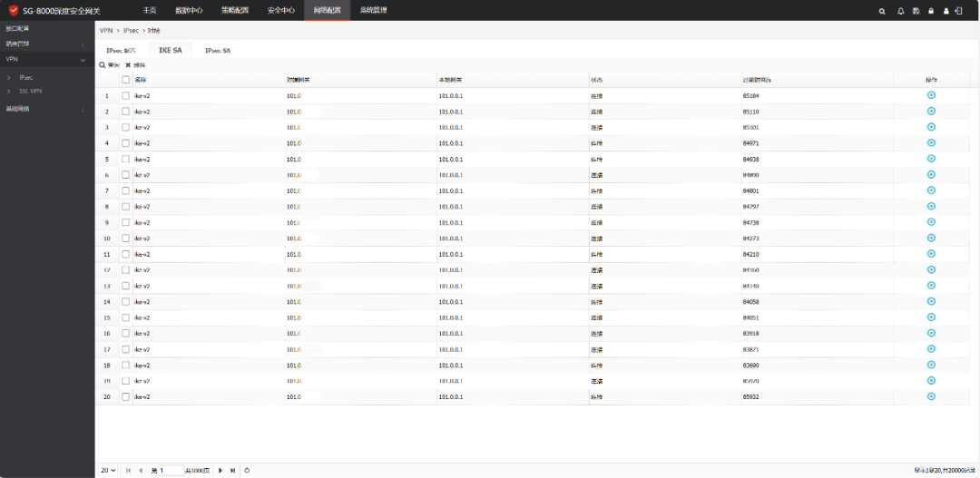The width and height of the screenshot is (980, 478).
Task: Click the page number input field
Action: pyautogui.click(x=171, y=471)
